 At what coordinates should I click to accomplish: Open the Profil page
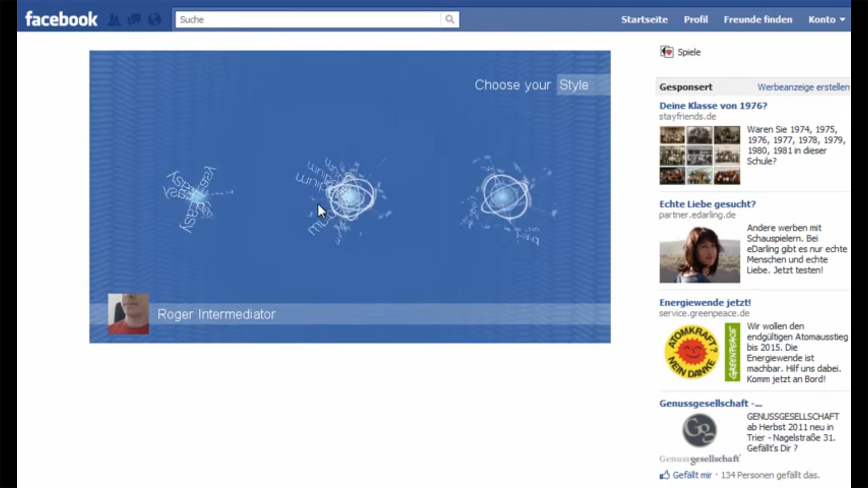696,19
